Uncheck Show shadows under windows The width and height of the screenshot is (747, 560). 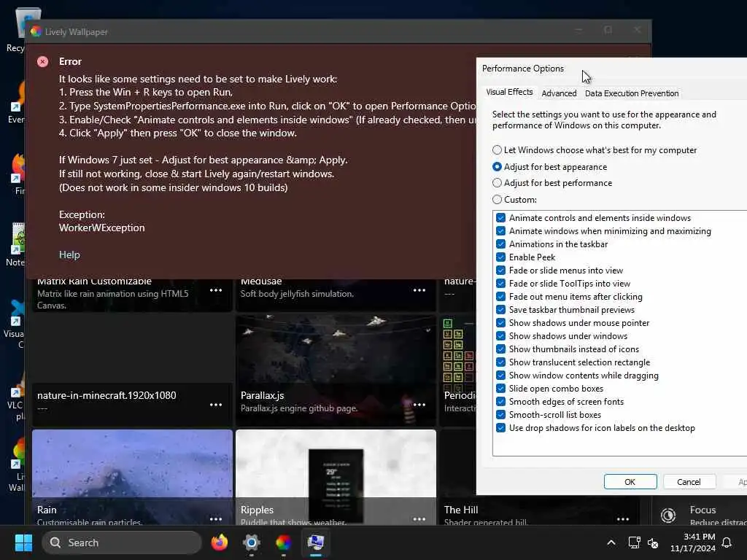tap(500, 335)
